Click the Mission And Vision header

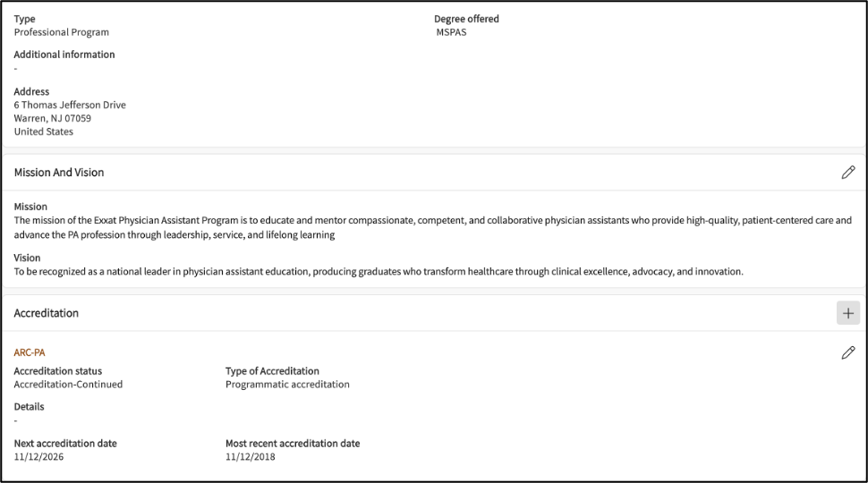click(x=59, y=173)
